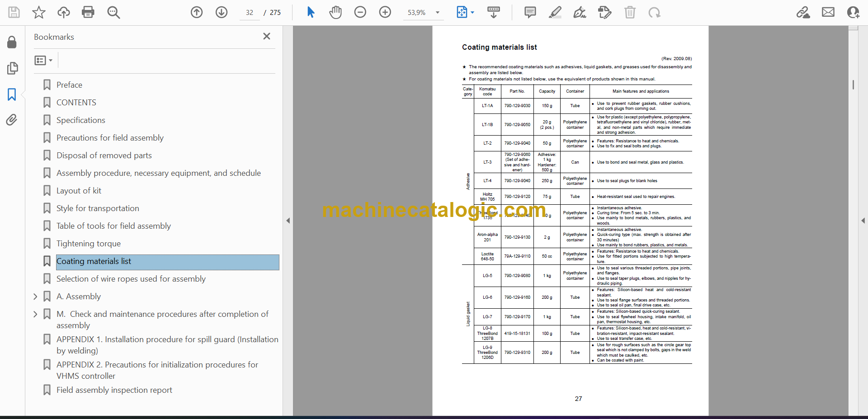The image size is (868, 419).
Task: Print the document with printer icon
Action: 88,12
